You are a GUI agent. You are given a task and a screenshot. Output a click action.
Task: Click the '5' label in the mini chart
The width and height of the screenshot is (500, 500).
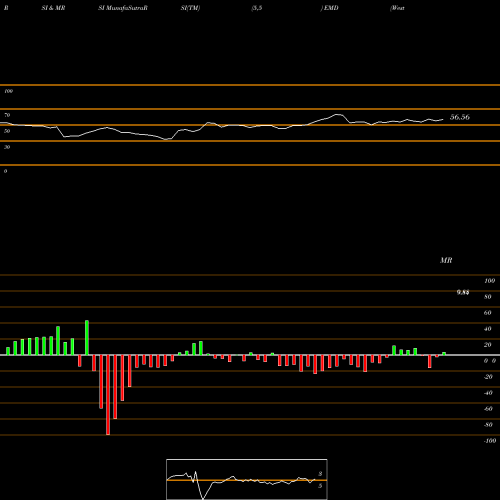[x=320, y=486]
